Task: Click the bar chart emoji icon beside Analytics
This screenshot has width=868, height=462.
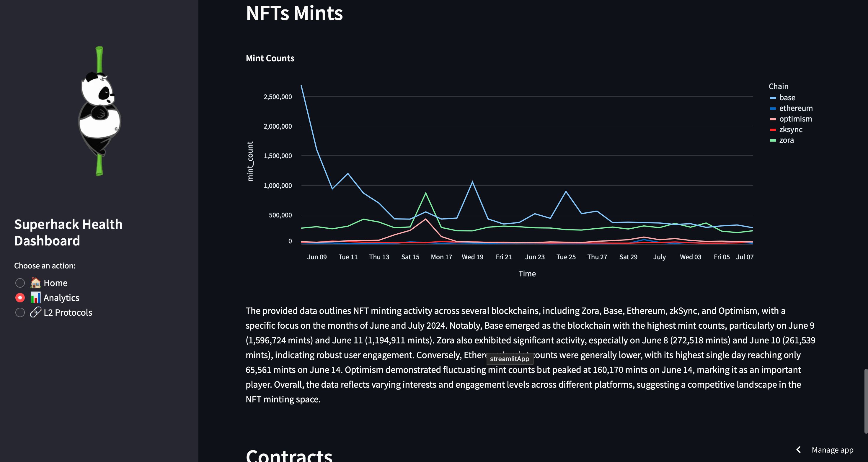Action: coord(35,297)
